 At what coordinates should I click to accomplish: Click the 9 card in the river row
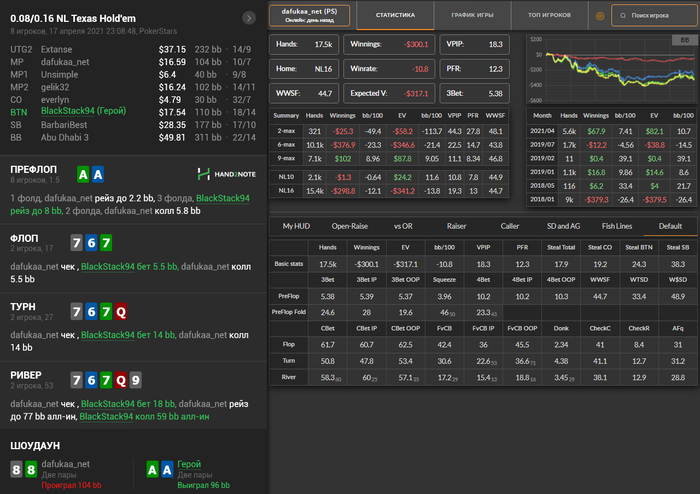[135, 380]
